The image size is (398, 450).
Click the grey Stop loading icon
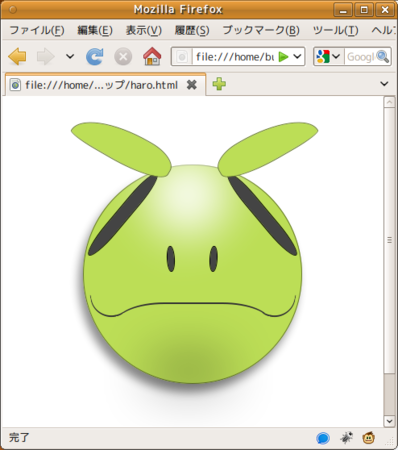[x=123, y=57]
